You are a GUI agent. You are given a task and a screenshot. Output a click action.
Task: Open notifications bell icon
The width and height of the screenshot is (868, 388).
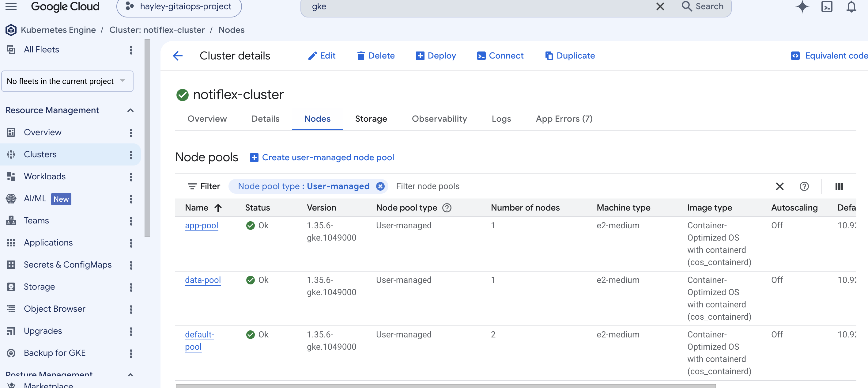pos(851,6)
